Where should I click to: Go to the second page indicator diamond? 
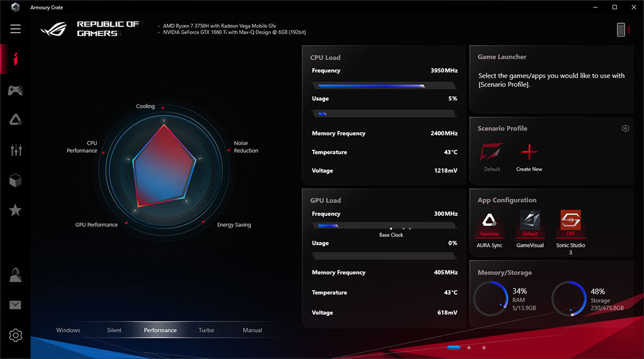[x=469, y=348]
